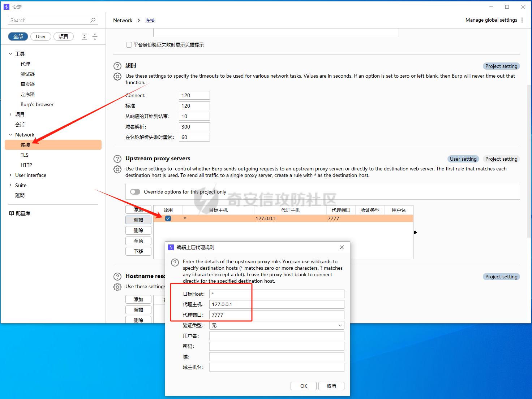
Task: Toggle Override options for this project only
Action: [135, 192]
